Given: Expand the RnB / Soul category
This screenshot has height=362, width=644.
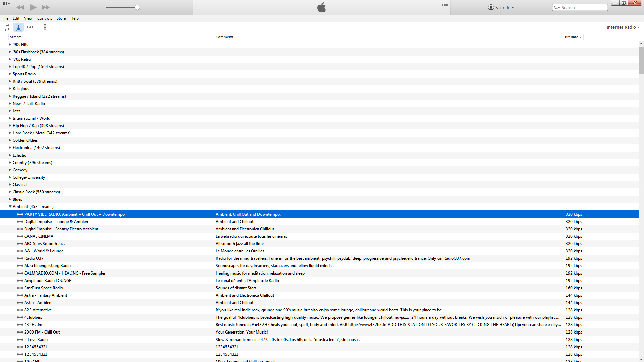Looking at the screenshot, I should 10,81.
